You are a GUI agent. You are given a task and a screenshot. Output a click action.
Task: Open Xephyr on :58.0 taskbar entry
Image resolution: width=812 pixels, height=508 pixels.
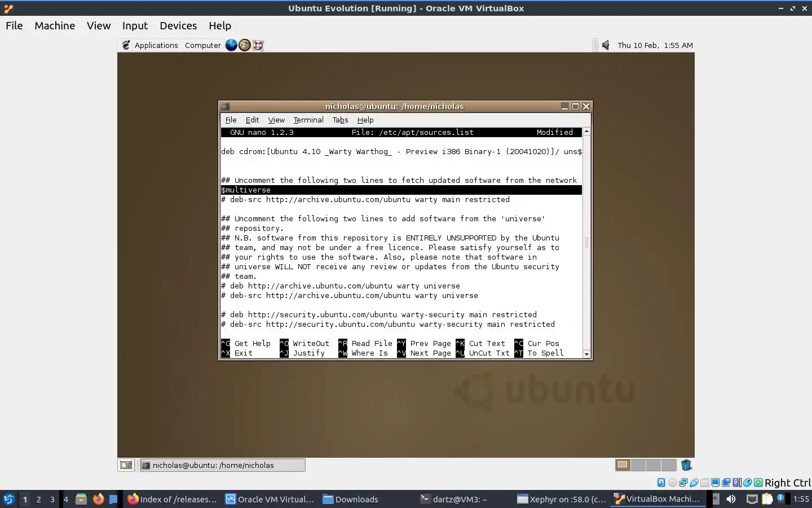point(562,499)
